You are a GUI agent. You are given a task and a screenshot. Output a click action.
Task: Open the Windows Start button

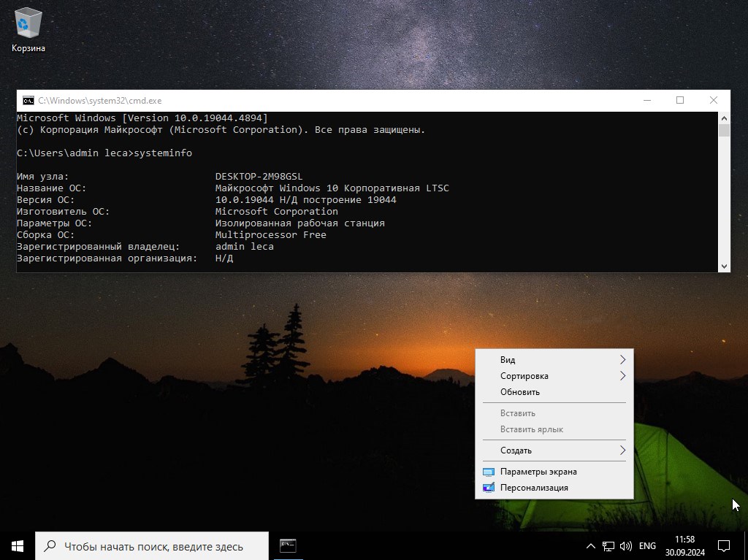point(18,545)
